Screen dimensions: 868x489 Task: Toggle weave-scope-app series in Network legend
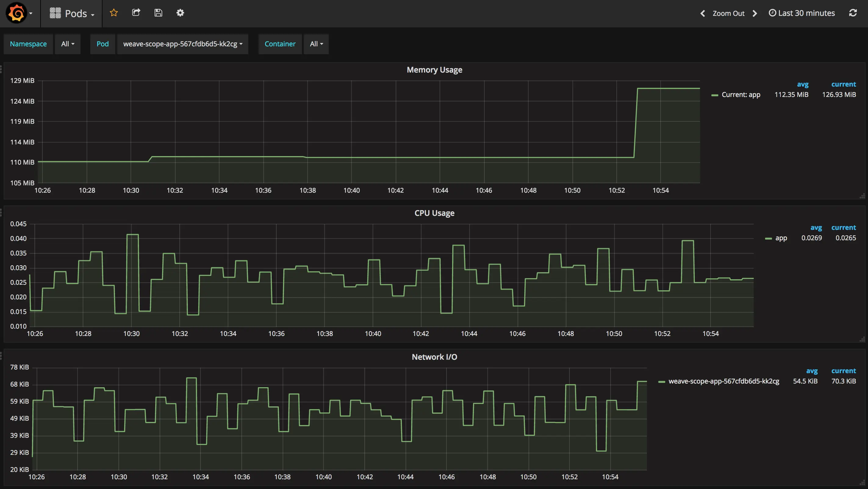click(723, 381)
